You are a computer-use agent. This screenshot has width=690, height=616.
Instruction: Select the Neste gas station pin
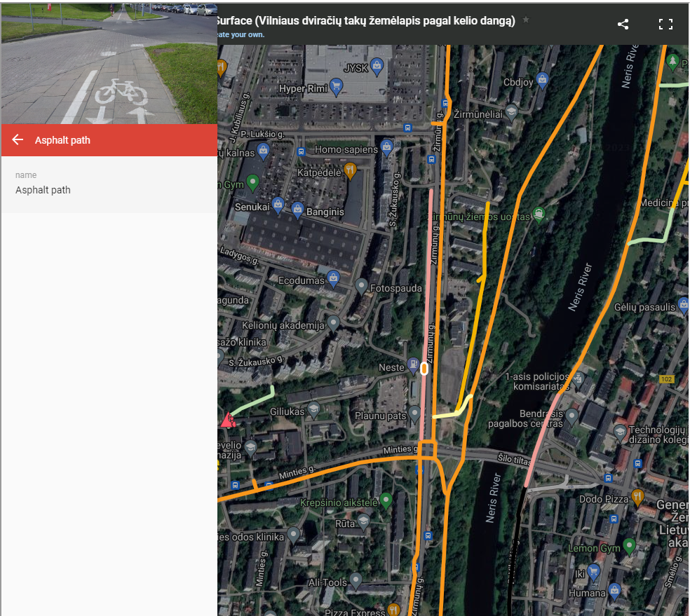coord(413,367)
